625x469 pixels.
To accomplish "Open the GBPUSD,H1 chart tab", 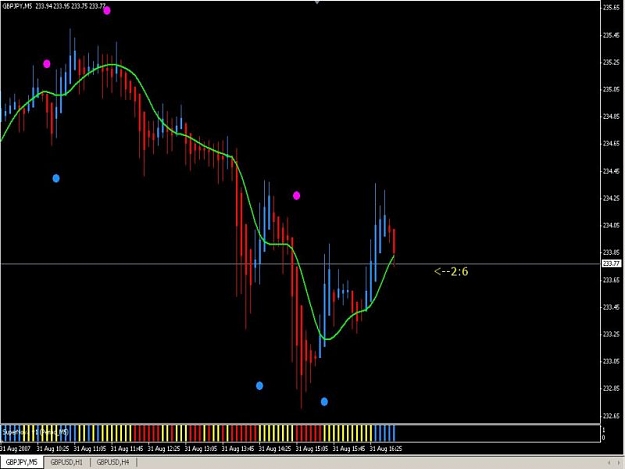I will 67,462.
